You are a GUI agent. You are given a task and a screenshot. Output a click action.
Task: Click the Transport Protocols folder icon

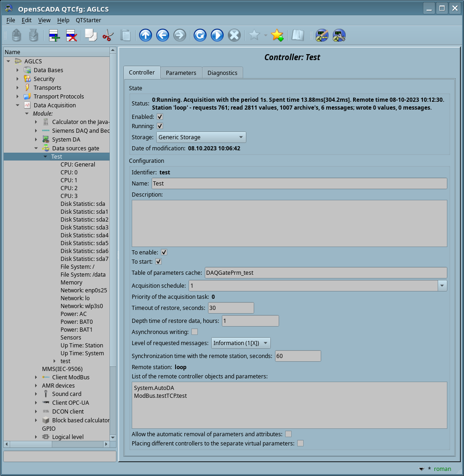(x=27, y=97)
